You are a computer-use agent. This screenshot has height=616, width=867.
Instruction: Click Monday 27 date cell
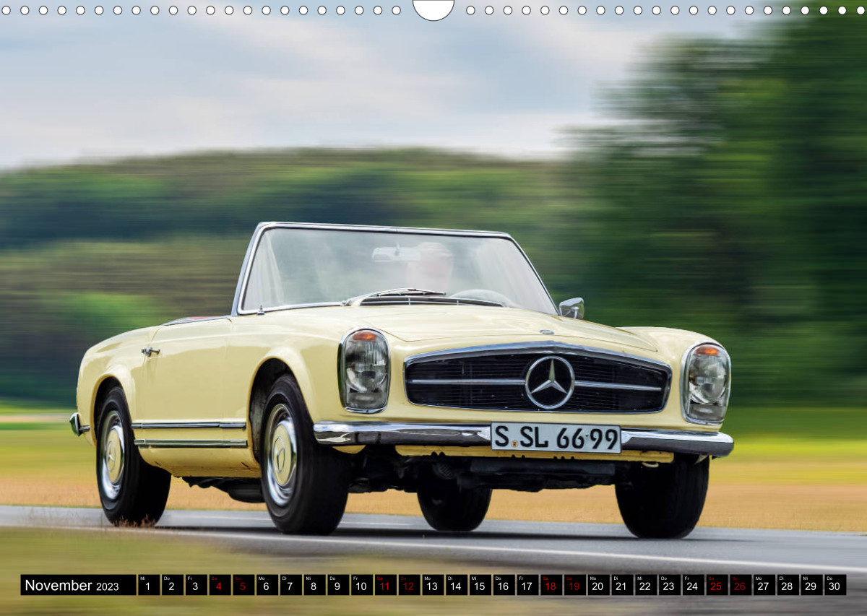[x=764, y=585]
